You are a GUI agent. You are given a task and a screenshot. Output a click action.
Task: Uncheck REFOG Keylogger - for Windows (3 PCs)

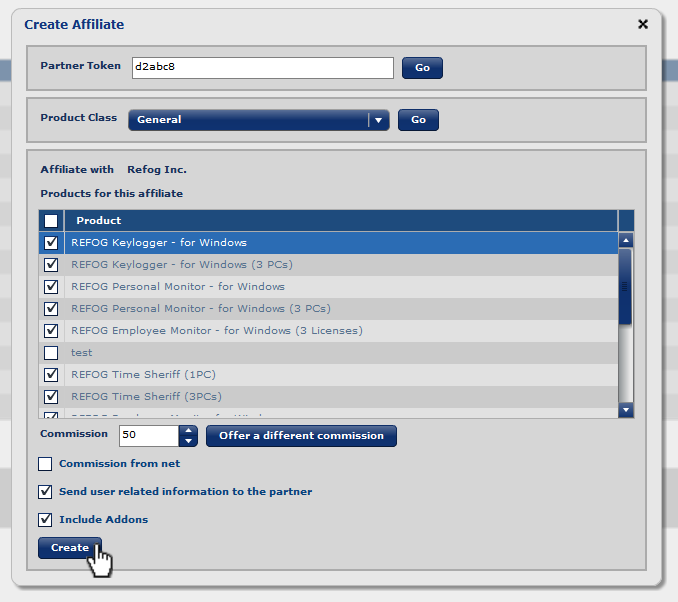click(x=51, y=265)
